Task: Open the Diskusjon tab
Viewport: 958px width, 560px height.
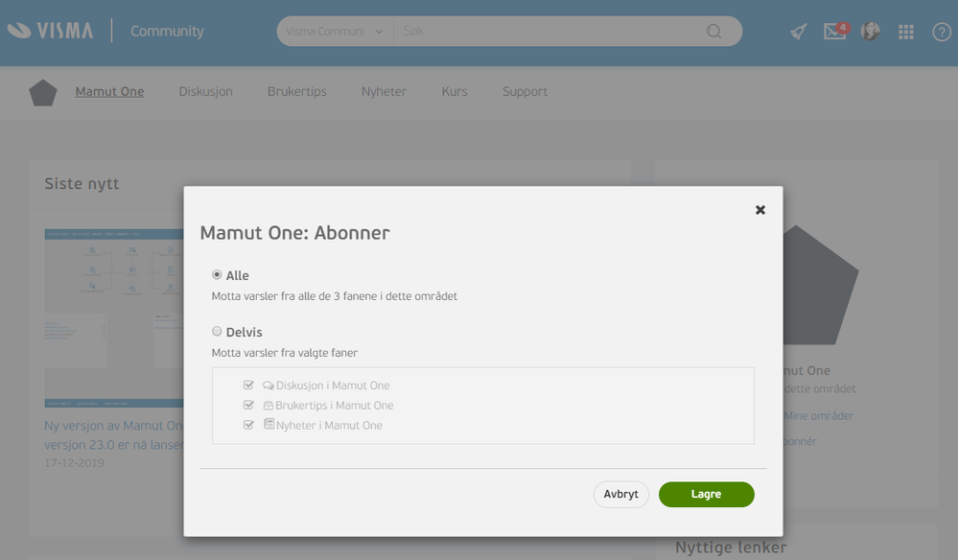Action: 206,92
